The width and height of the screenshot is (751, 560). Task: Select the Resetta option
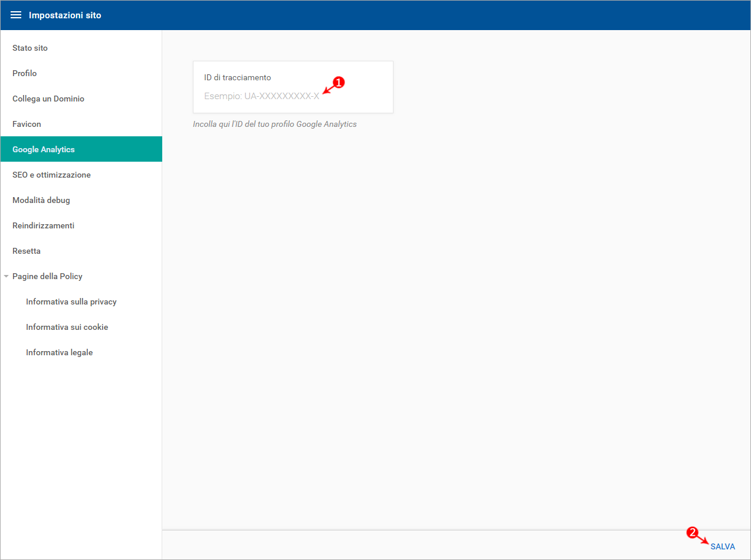pyautogui.click(x=81, y=251)
